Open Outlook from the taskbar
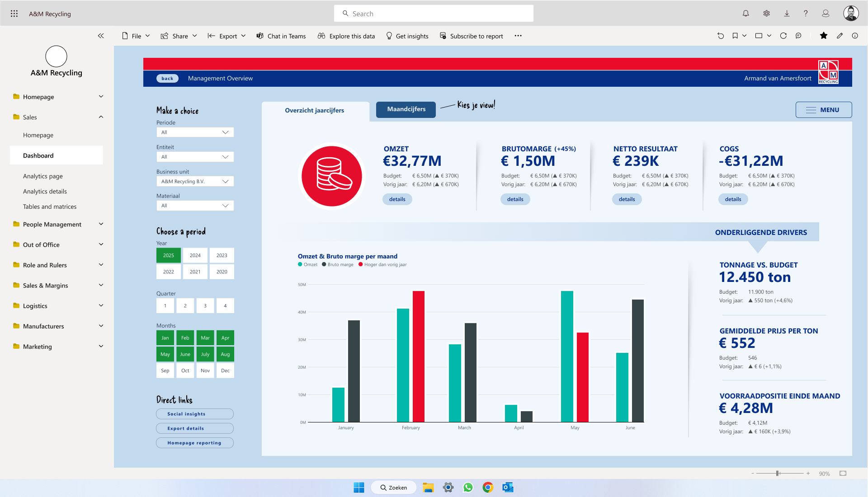This screenshot has width=868, height=497. [x=508, y=488]
